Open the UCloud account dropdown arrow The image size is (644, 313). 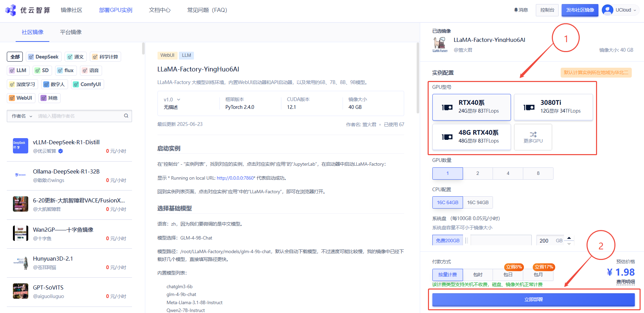[x=635, y=10]
